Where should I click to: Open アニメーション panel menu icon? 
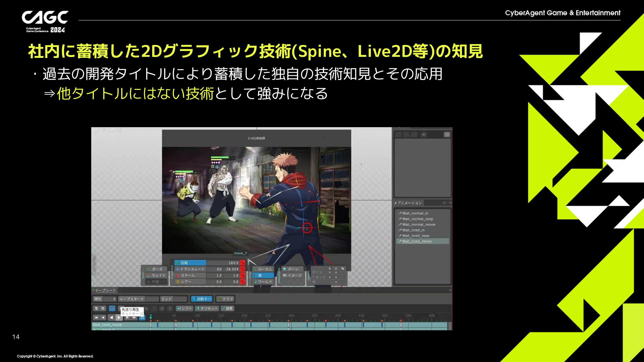(x=450, y=203)
